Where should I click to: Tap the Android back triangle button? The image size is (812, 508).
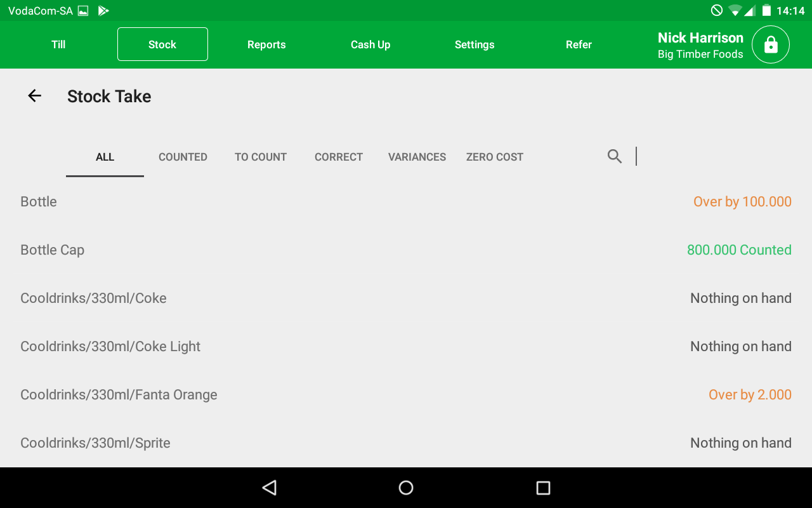coord(270,488)
